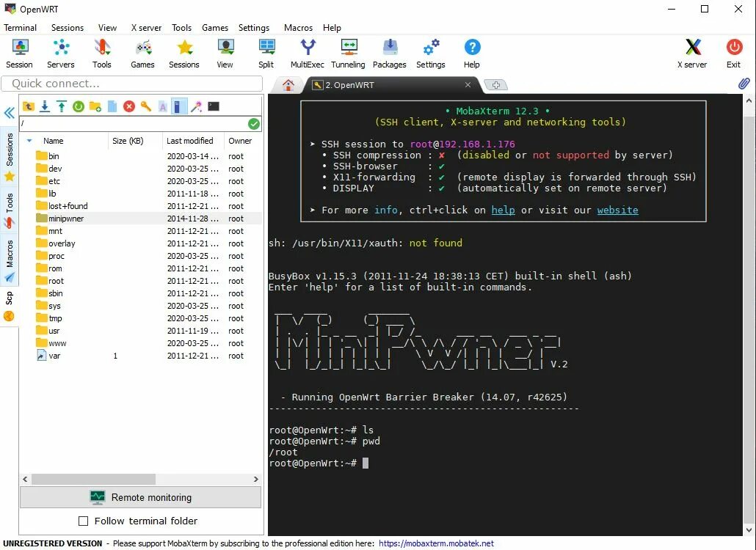The image size is (756, 550).
Task: Select the www folder
Action: coord(140,343)
